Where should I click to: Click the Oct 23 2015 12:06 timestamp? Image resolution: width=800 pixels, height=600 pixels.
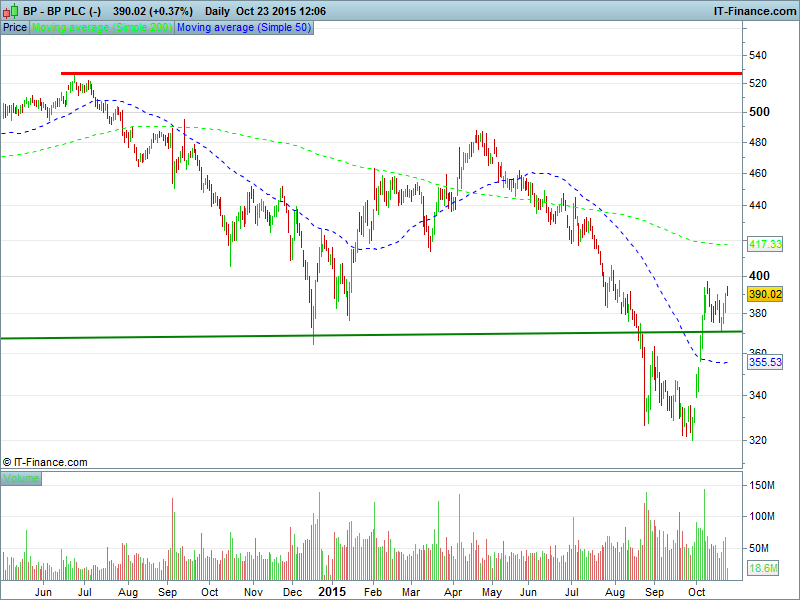[x=280, y=10]
